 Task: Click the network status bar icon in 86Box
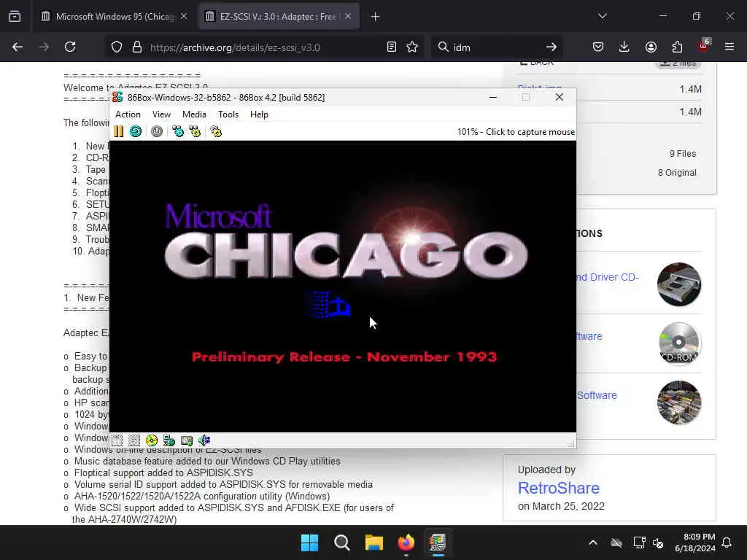click(169, 440)
